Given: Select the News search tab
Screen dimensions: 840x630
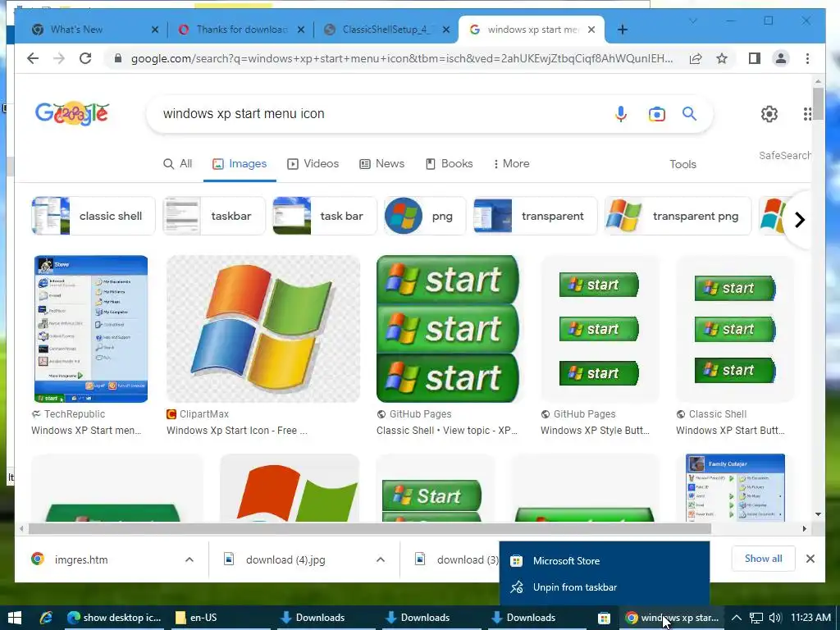Looking at the screenshot, I should (x=381, y=164).
